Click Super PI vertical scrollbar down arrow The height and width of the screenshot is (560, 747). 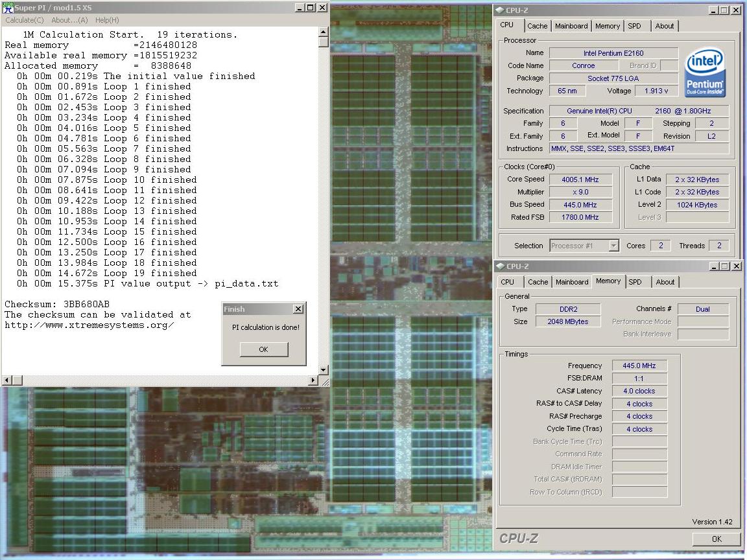(x=323, y=370)
